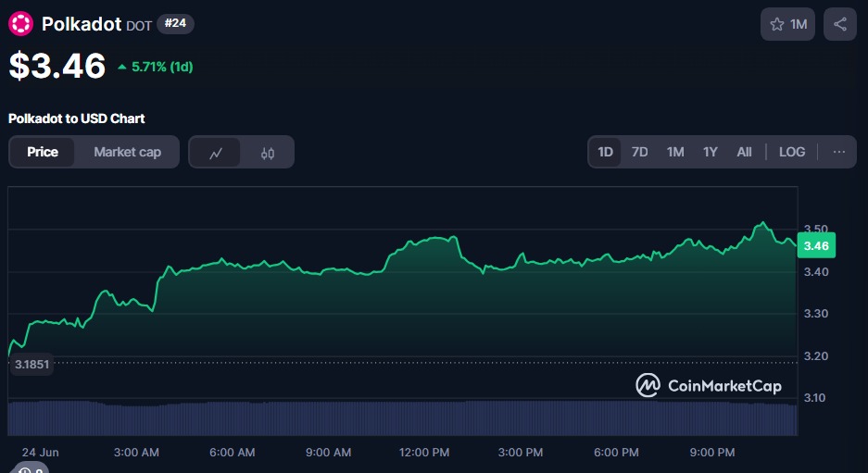
Task: Choose the 1Y time range
Action: 710,152
